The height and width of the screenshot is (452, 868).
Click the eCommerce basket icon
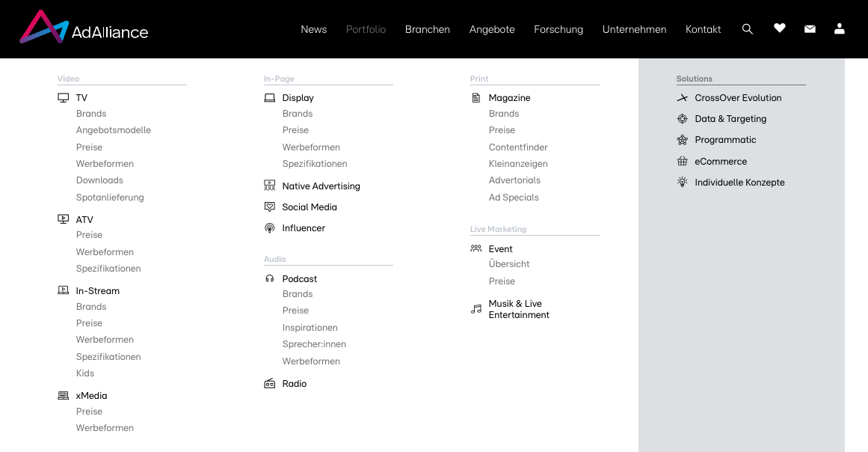(x=682, y=161)
